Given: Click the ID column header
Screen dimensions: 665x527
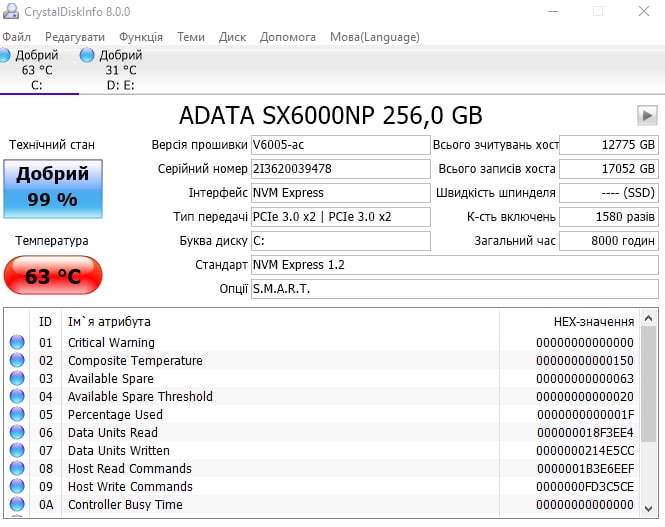Looking at the screenshot, I should click(x=45, y=322).
